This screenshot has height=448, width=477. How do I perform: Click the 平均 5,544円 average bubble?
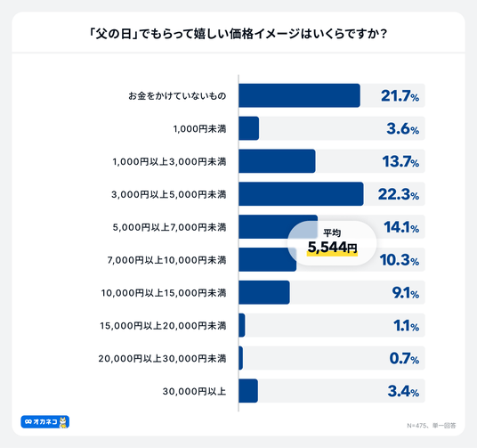click(332, 243)
